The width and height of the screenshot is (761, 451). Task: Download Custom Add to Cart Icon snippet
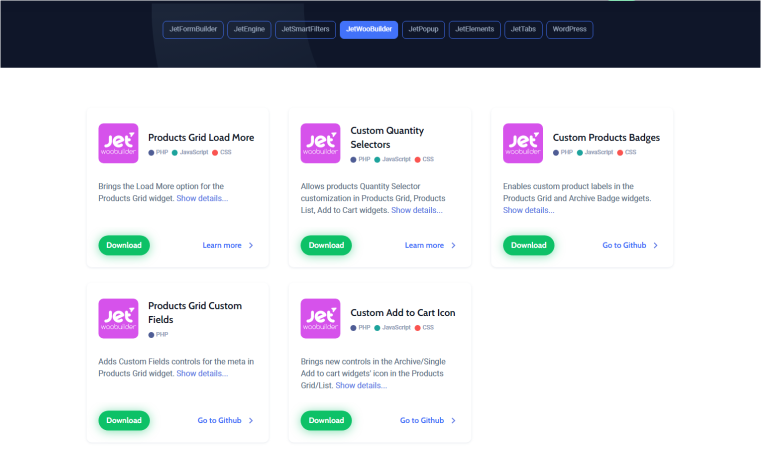[x=326, y=420]
